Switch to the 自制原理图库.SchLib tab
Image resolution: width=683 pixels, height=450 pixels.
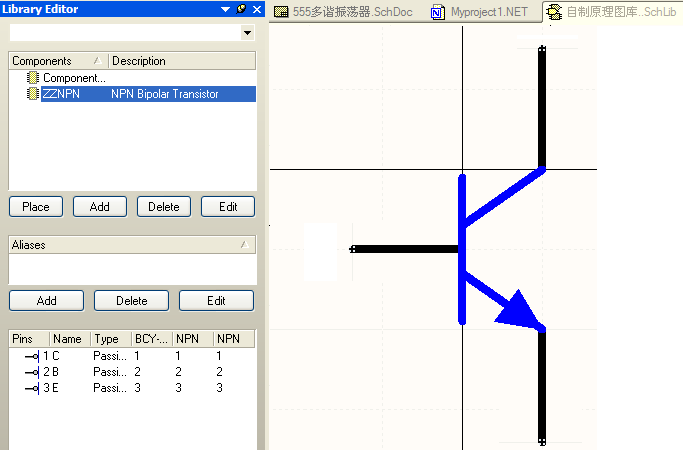tap(612, 12)
